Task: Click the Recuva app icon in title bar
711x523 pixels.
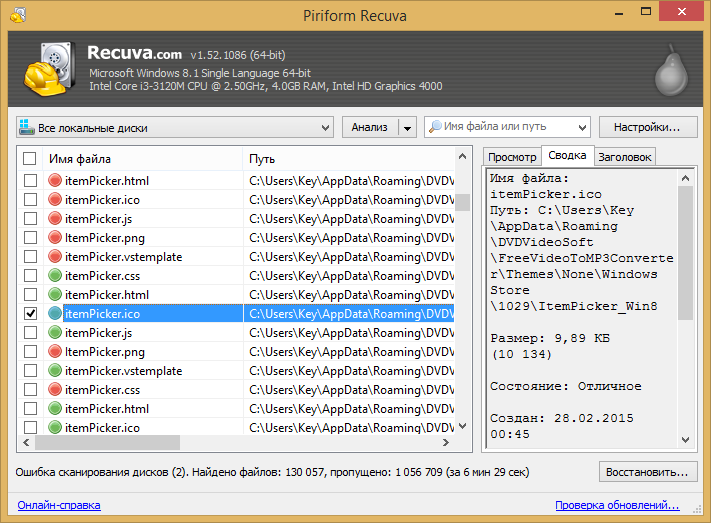Action: 18,15
